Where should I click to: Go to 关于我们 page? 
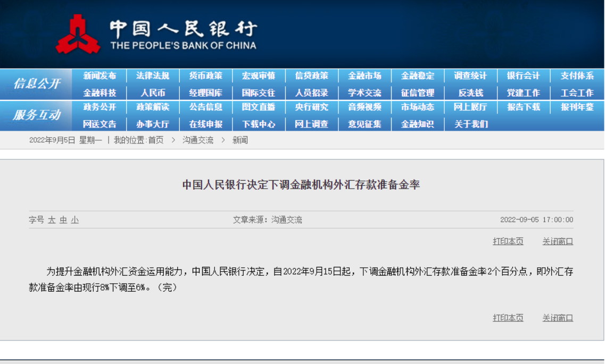471,124
